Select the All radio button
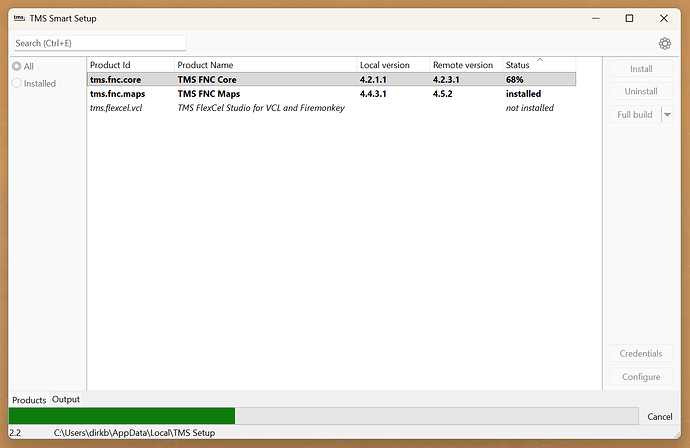 pos(17,66)
